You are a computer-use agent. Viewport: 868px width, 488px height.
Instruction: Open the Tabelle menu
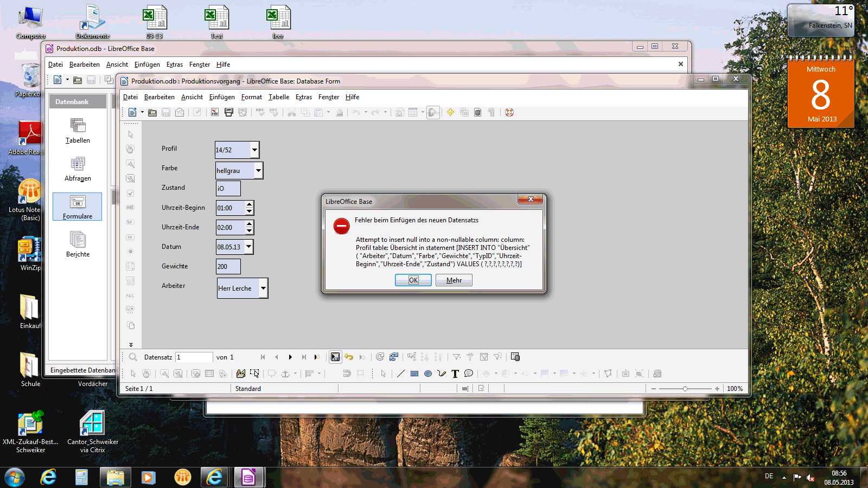pos(279,97)
